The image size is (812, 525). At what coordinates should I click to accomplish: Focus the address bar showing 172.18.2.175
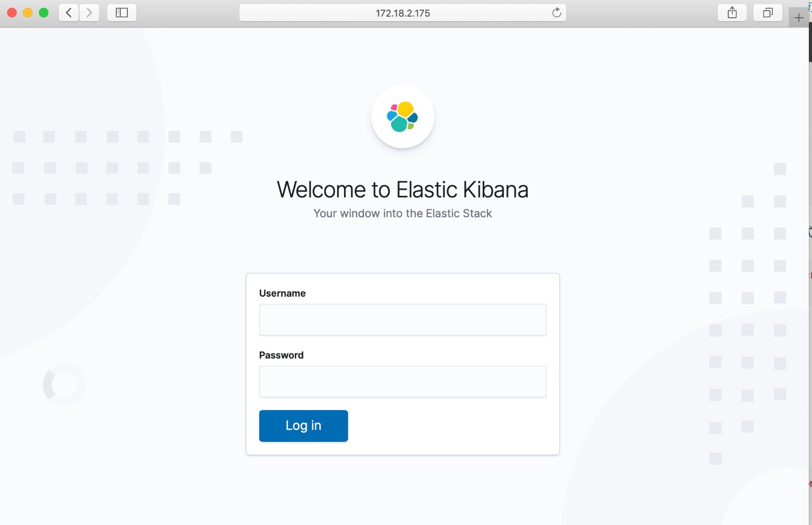click(x=402, y=13)
